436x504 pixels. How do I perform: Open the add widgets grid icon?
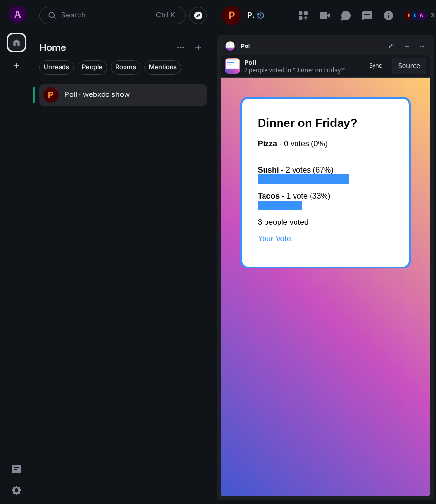pos(303,16)
